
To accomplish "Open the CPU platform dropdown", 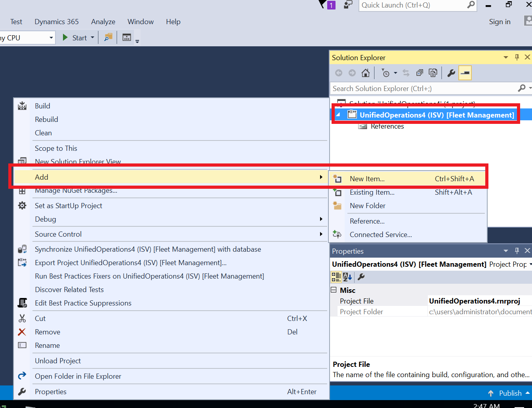I will click(51, 38).
